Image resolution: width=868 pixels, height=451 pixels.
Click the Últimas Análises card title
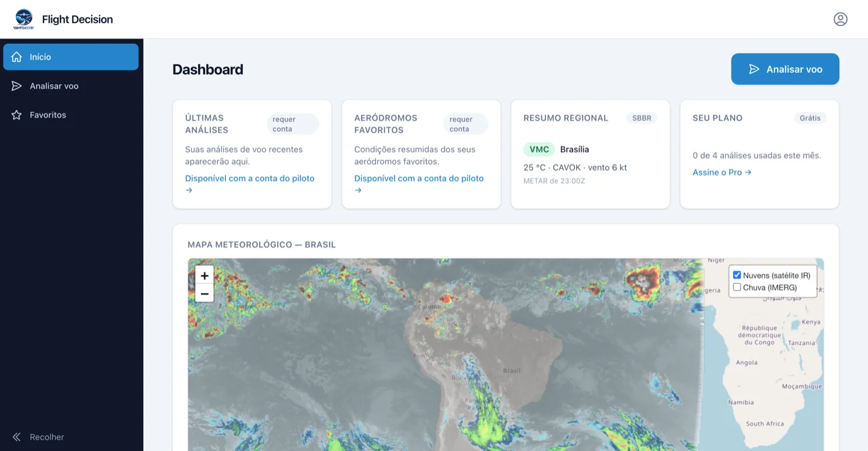tap(206, 124)
